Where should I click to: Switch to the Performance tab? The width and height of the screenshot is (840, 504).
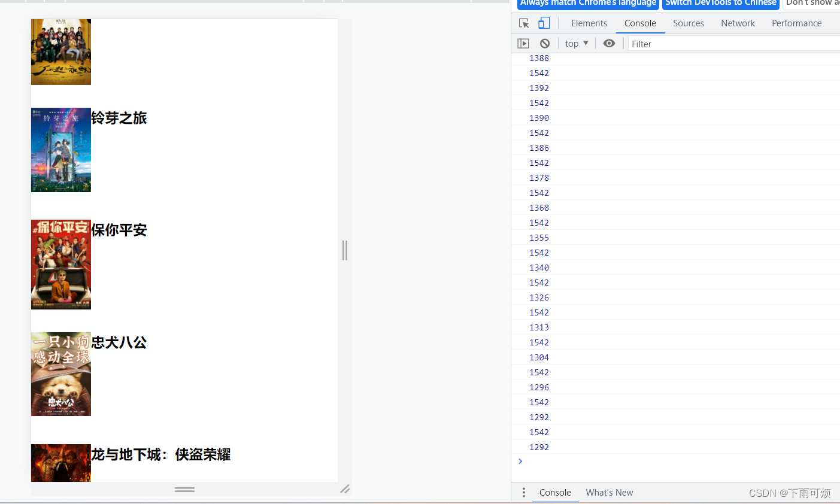tap(796, 23)
